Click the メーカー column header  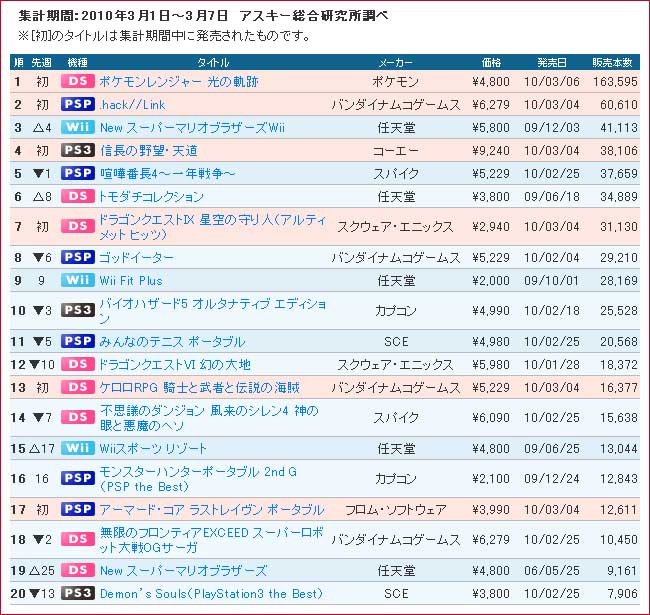(x=395, y=63)
